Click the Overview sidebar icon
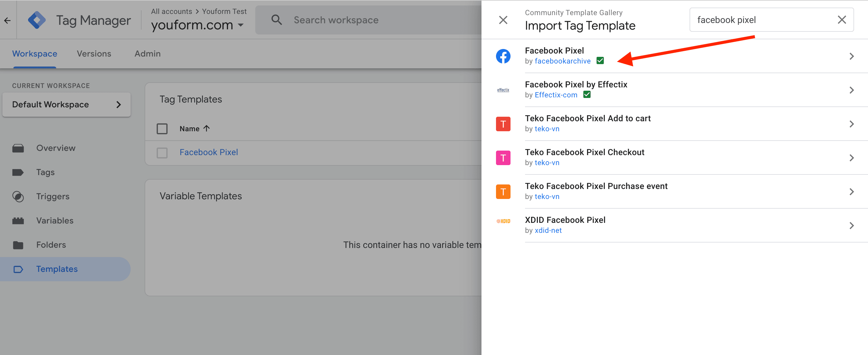The image size is (868, 355). tap(18, 148)
